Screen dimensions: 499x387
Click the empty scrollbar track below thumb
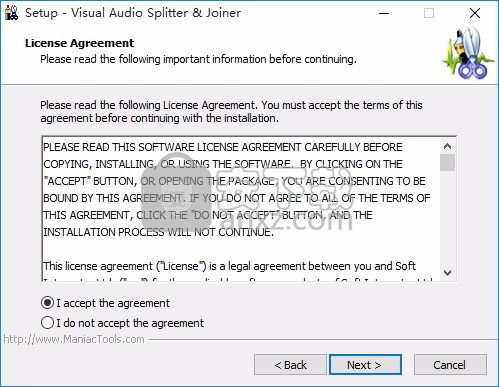(447, 218)
